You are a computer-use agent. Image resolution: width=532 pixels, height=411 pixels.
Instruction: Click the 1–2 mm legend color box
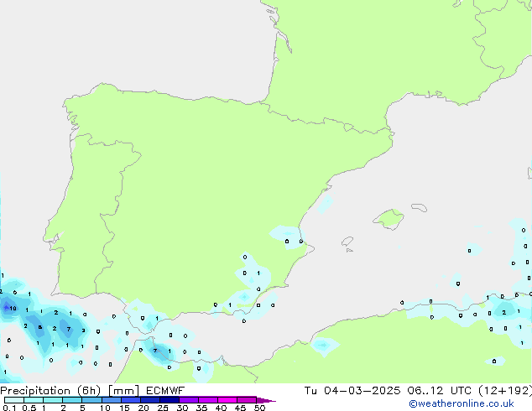(53, 400)
